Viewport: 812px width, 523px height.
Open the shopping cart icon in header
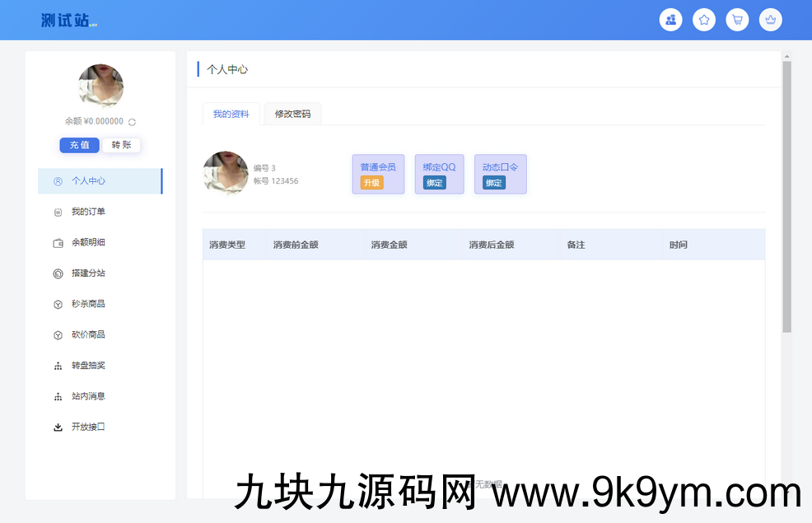pyautogui.click(x=737, y=20)
